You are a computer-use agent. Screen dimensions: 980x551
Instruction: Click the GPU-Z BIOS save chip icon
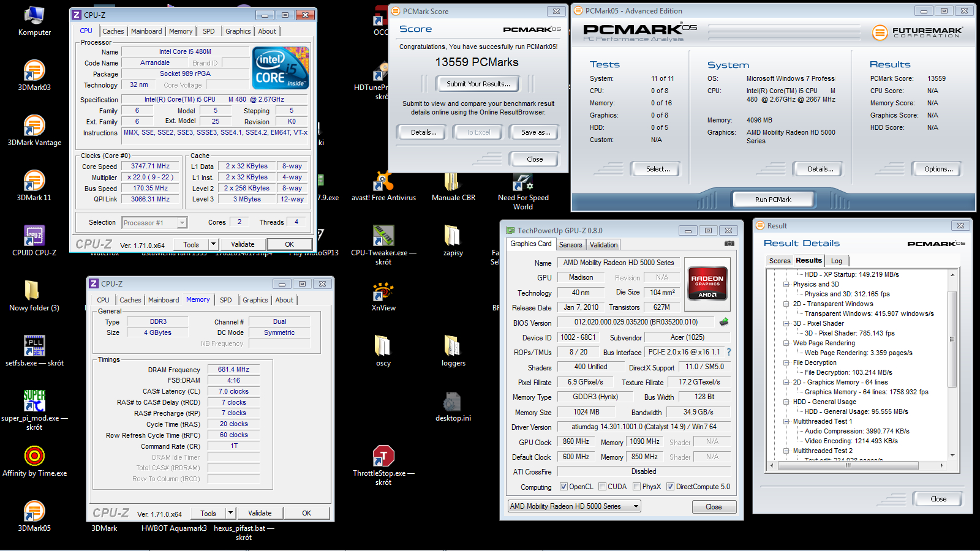click(724, 321)
